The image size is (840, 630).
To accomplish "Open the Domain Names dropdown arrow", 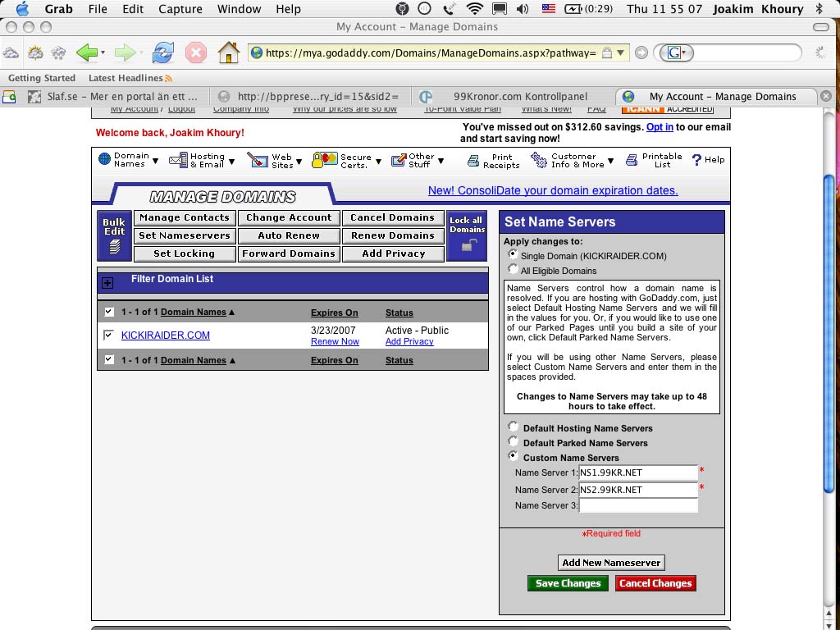I will [x=155, y=161].
